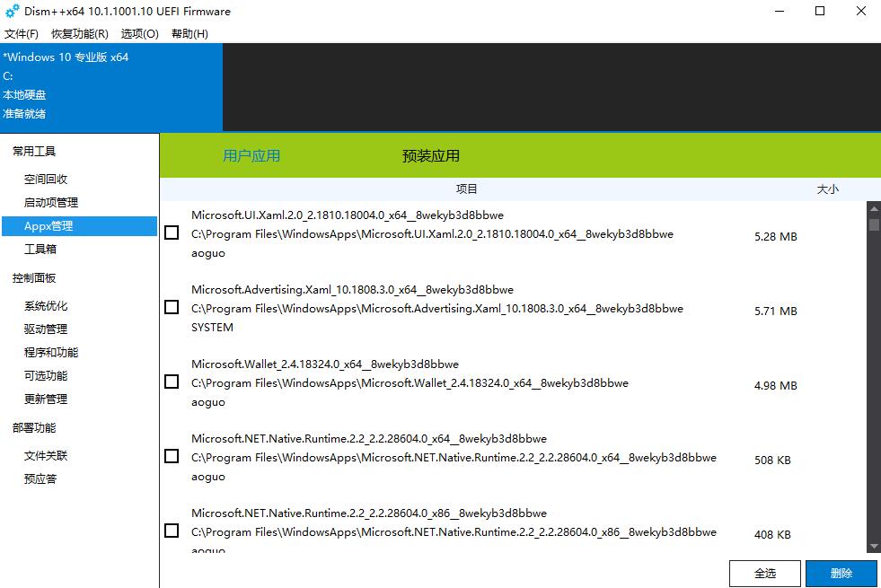
Task: Check the Microsoft.Advertising.Xaml package checkbox
Action: (x=172, y=307)
